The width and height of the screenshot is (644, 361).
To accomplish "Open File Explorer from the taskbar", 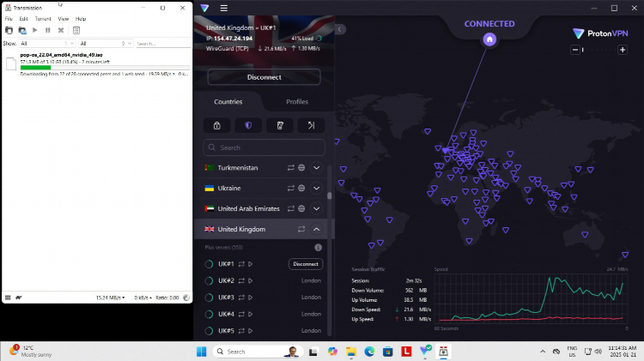I will 350,352.
